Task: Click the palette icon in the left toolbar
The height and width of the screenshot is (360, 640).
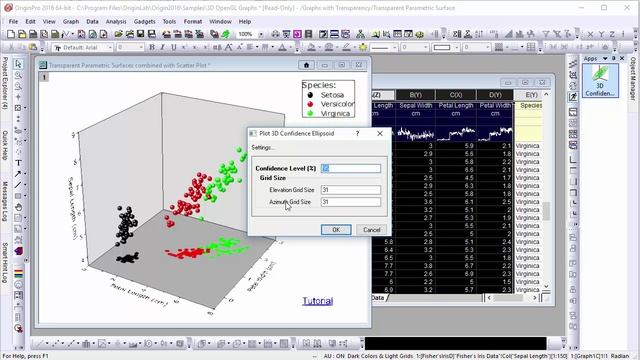Action: coord(18,273)
